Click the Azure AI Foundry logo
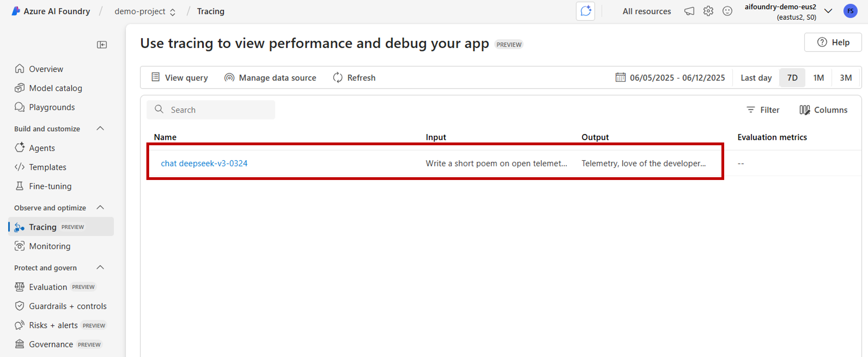This screenshot has width=868, height=357. (x=16, y=11)
